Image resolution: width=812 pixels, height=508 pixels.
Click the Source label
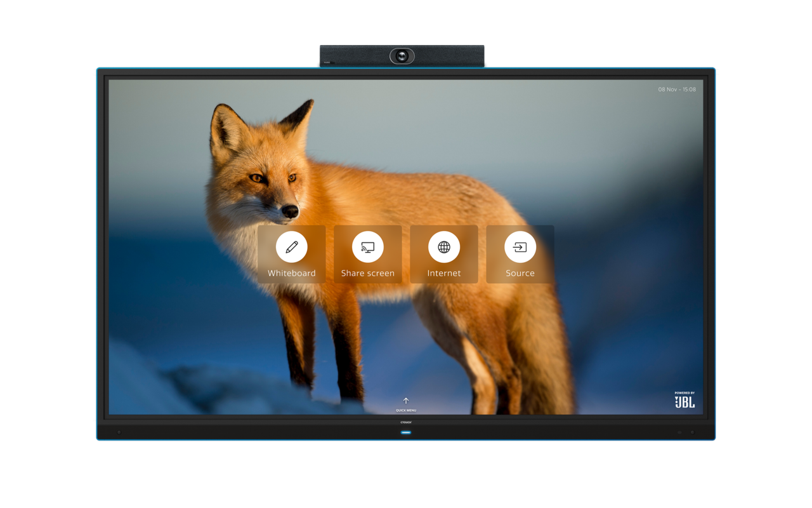click(520, 273)
